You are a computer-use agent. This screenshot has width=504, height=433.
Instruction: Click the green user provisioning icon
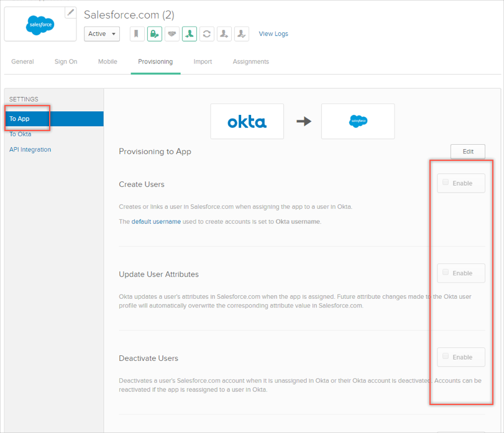pos(190,34)
